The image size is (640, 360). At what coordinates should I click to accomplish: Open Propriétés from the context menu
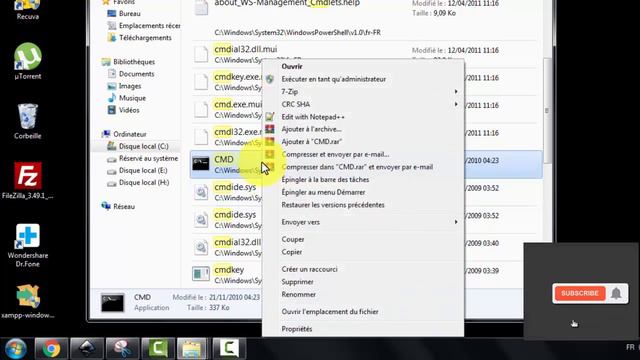(x=297, y=329)
